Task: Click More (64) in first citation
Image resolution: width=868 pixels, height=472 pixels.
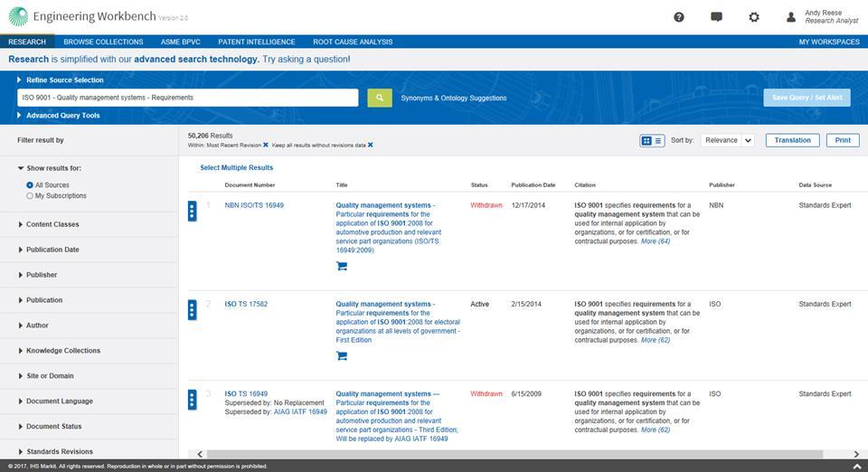Action: click(x=655, y=241)
